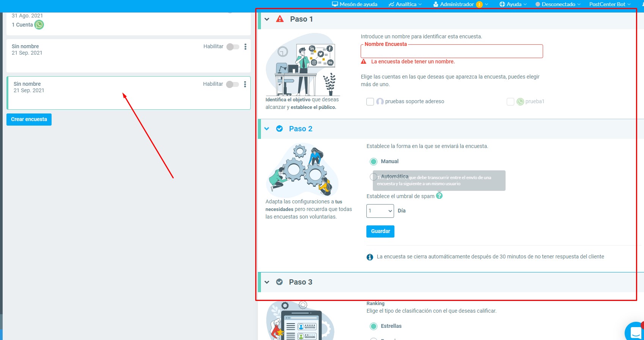Check the prueba1 WhatsApp account checkbox
The width and height of the screenshot is (644, 340).
[x=510, y=102]
